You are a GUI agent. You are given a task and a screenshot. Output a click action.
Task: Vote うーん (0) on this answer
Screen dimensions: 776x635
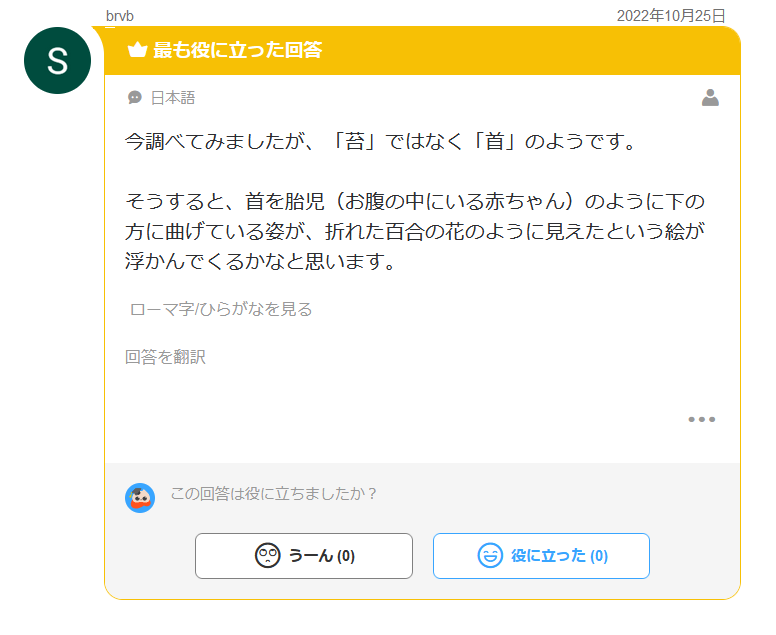click(304, 556)
